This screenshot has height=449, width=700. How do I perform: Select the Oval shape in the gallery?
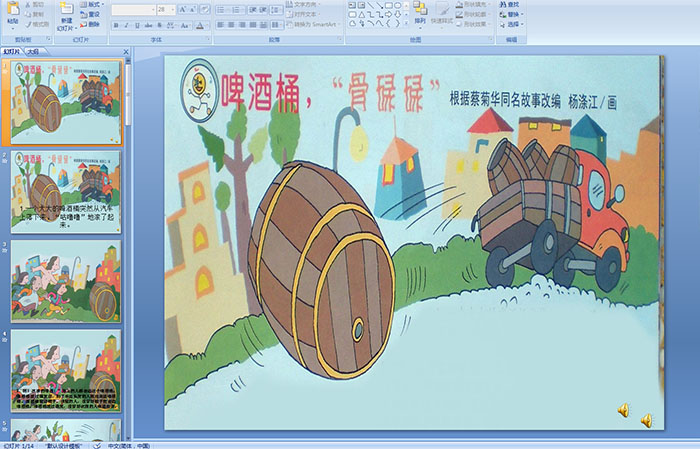[398, 5]
